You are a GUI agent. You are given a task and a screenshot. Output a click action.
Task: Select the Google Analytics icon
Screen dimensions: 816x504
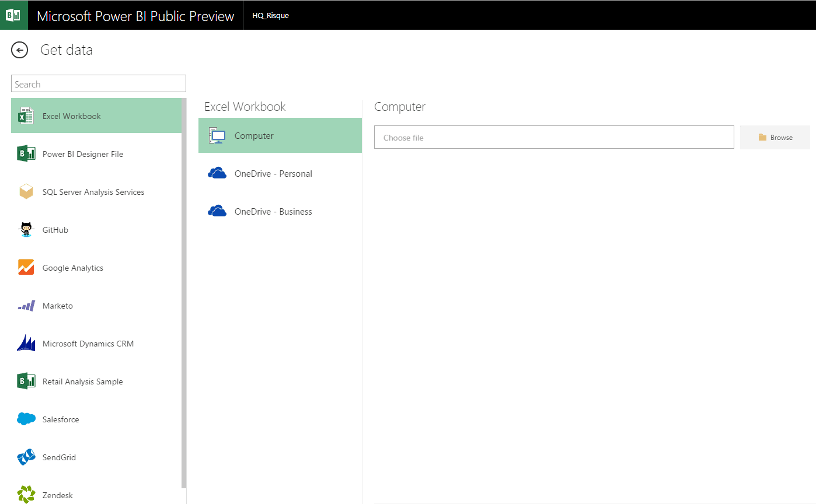pos(26,268)
